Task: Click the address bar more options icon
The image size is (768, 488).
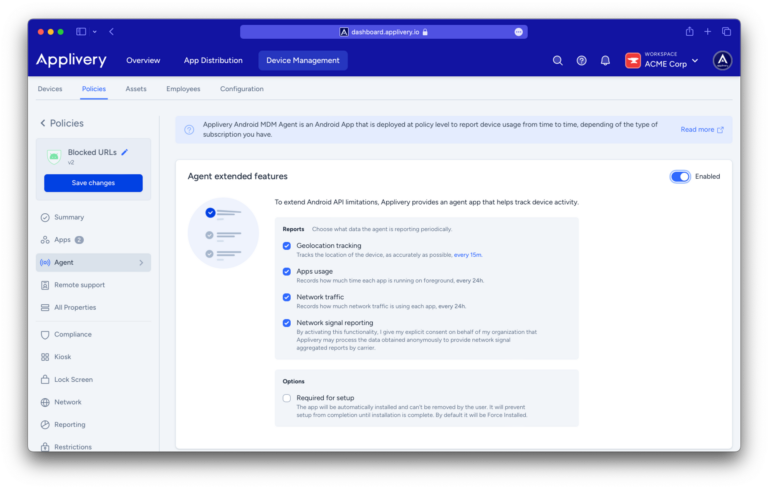Action: tap(519, 32)
